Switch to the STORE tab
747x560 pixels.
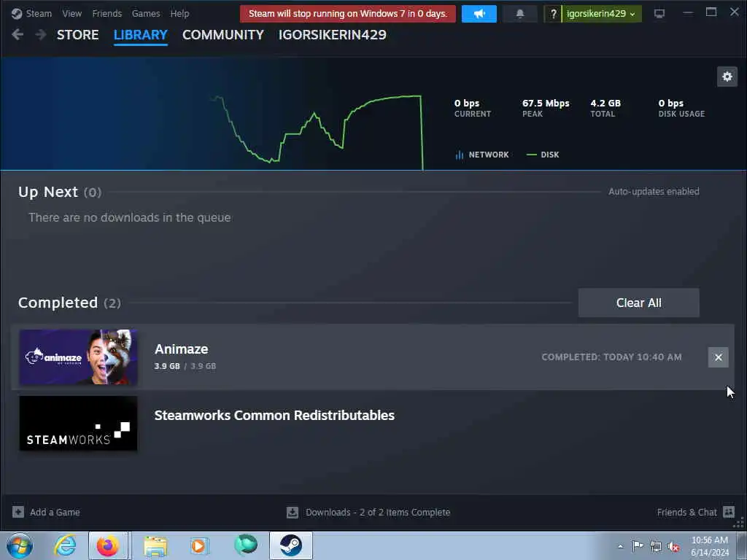[x=77, y=35]
